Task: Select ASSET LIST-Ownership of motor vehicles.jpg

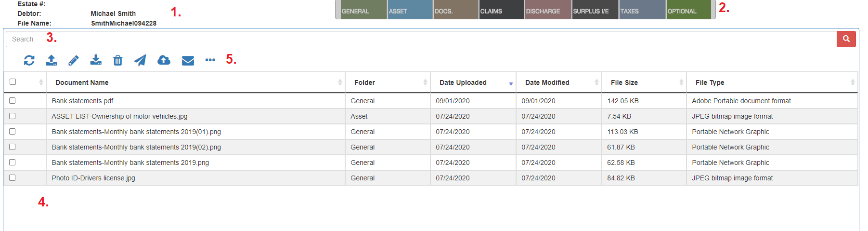Action: [x=119, y=116]
